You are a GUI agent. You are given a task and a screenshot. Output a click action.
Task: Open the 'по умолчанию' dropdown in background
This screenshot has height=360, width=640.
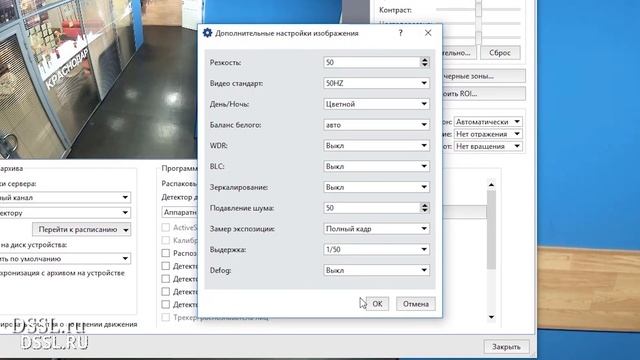point(65,259)
